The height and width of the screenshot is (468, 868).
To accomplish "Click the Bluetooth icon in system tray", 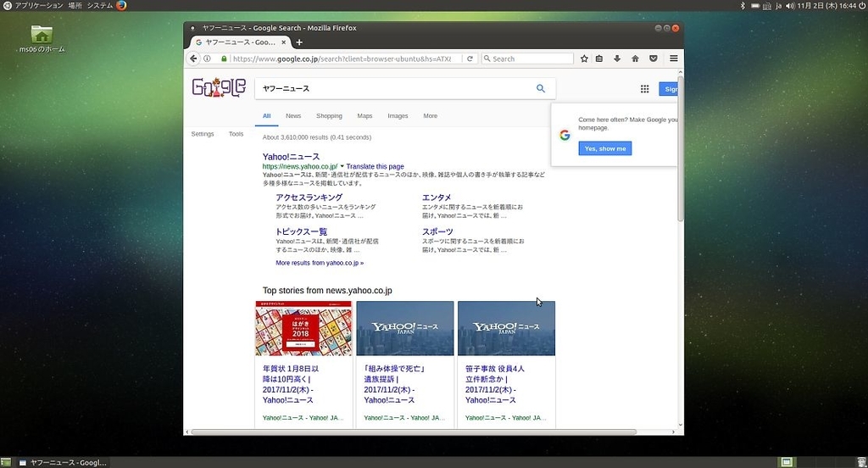I will 743,6.
